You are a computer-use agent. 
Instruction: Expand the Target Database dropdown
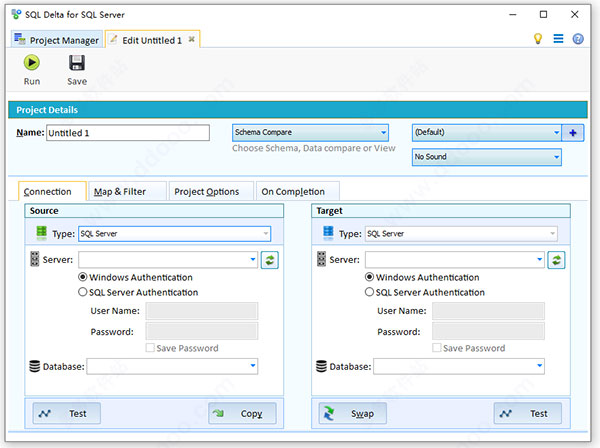point(540,366)
